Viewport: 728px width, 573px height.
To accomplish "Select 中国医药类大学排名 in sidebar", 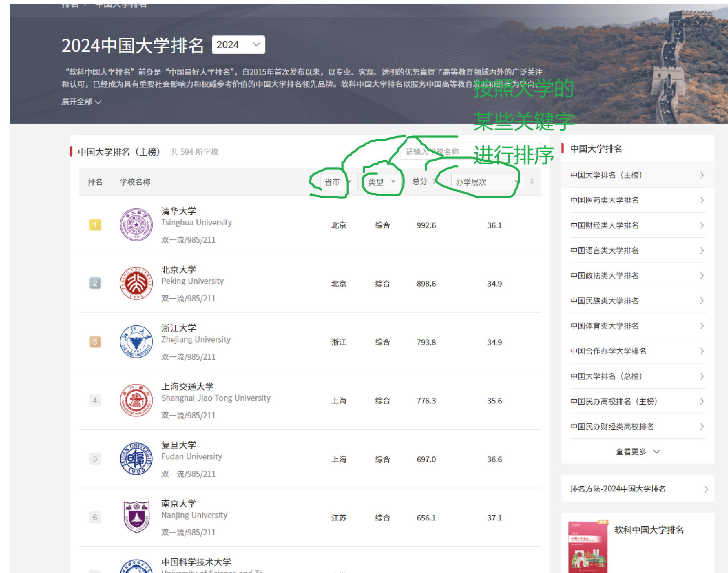I will (638, 200).
